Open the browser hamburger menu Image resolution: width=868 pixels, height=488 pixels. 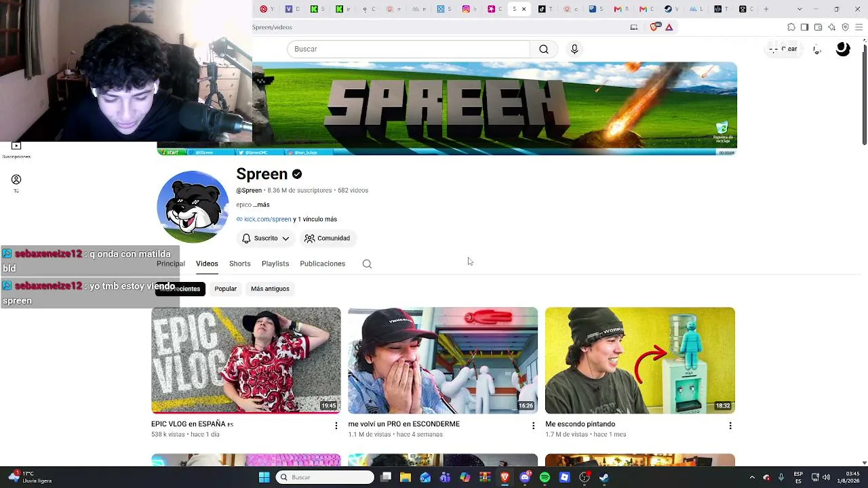point(859,27)
